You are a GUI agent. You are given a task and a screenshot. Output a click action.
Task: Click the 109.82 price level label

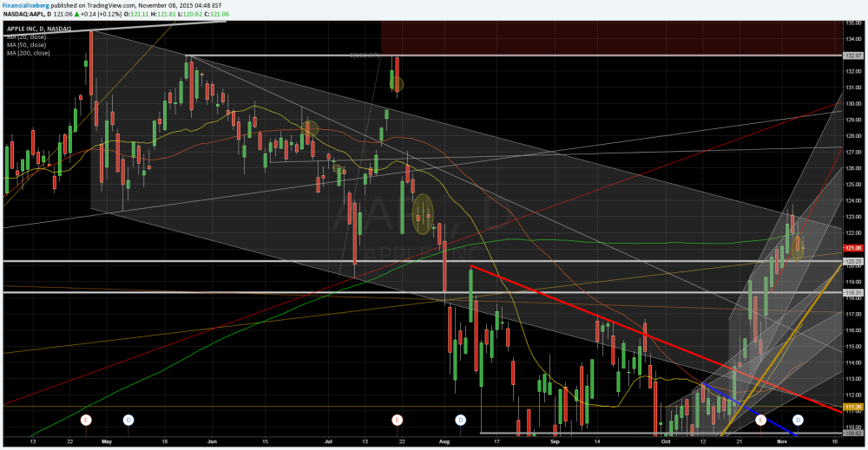[x=853, y=433]
